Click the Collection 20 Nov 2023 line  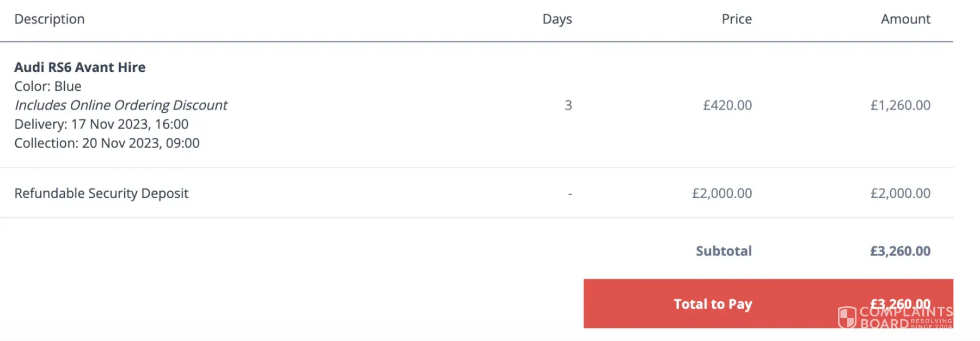107,143
